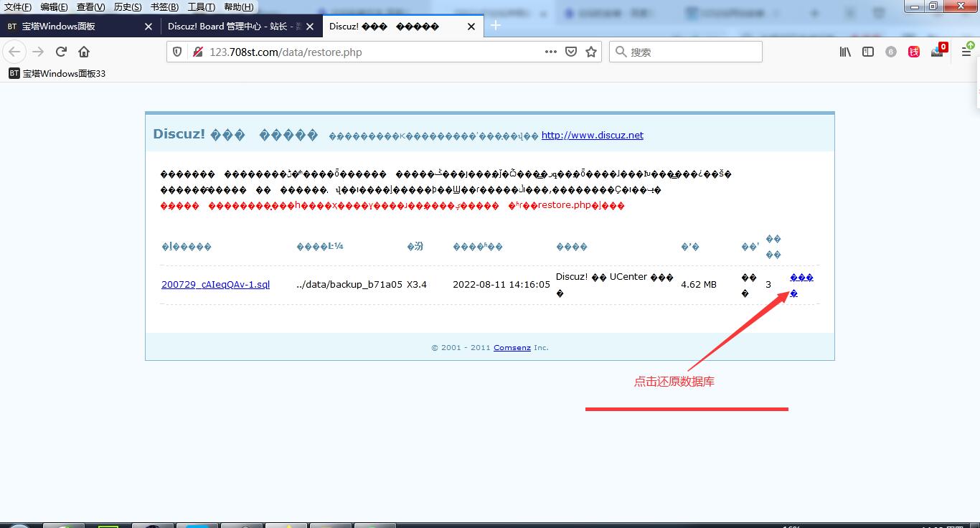The width and height of the screenshot is (980, 528).
Task: Close the active Discuz! restore tab
Action: [471, 27]
